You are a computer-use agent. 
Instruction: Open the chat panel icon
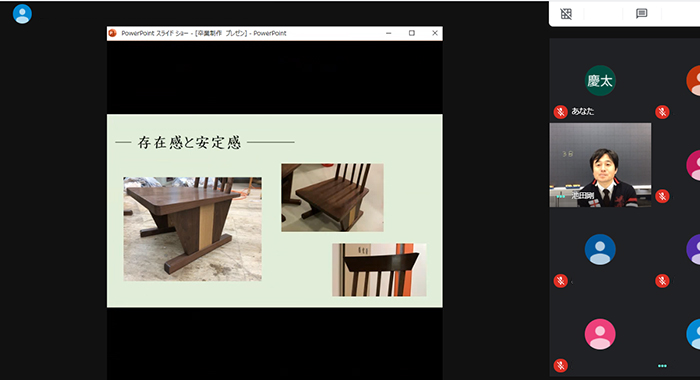[642, 14]
